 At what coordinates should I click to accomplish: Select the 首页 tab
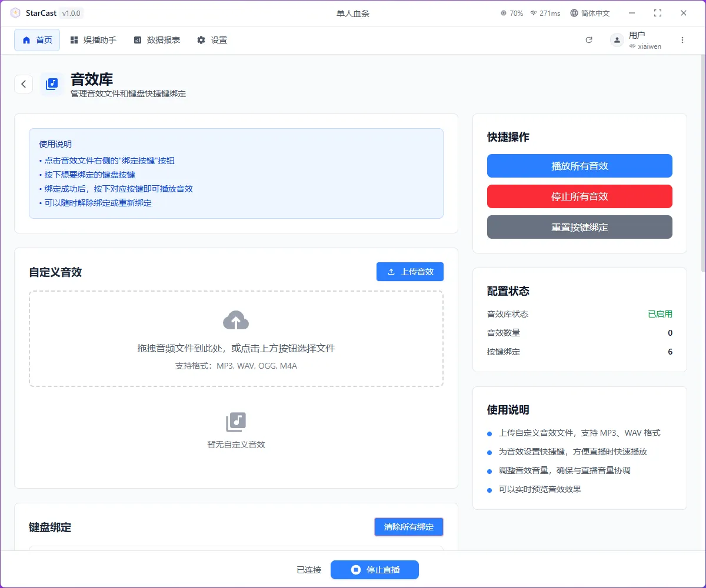coord(36,40)
